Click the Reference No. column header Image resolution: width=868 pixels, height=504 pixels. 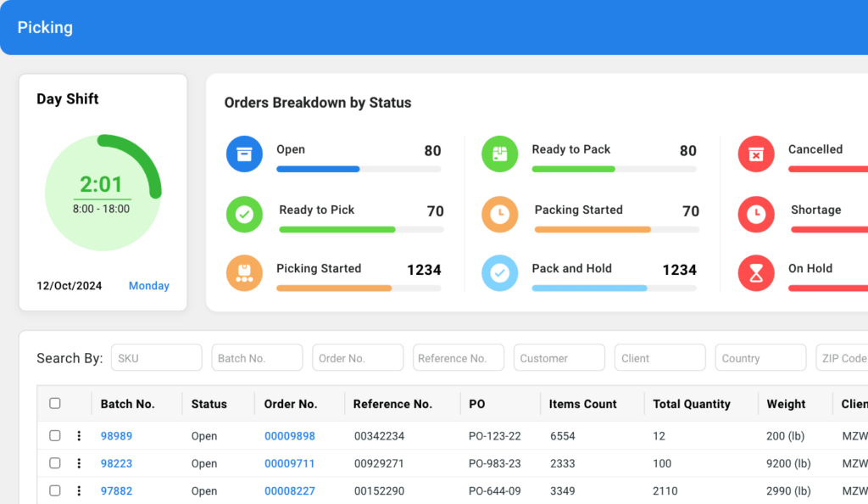(x=392, y=404)
